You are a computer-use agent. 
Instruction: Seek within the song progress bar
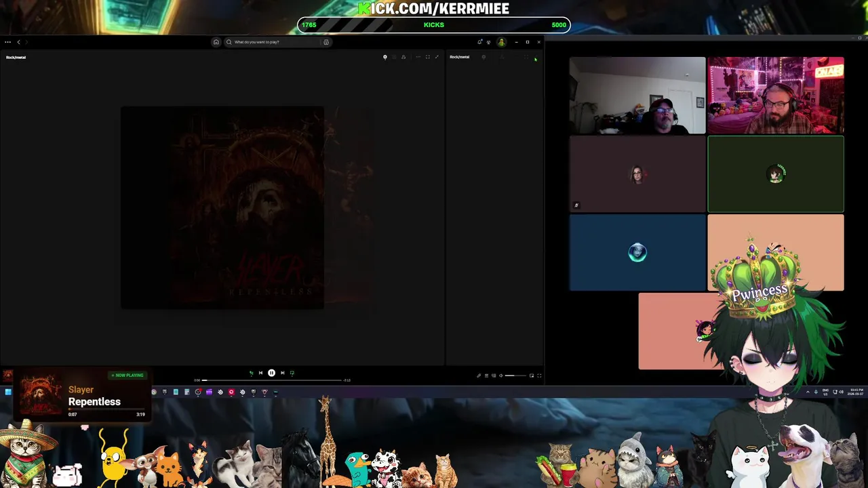pyautogui.click(x=271, y=380)
